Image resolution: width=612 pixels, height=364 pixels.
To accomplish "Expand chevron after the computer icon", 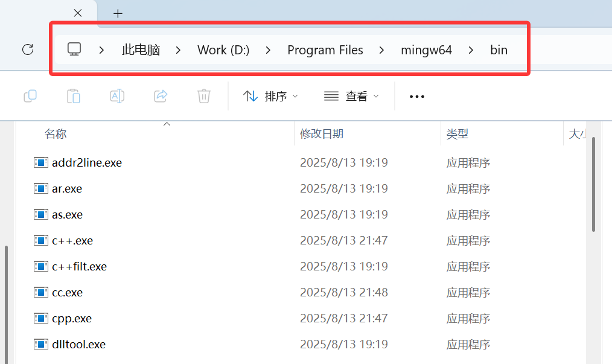I will (x=101, y=50).
